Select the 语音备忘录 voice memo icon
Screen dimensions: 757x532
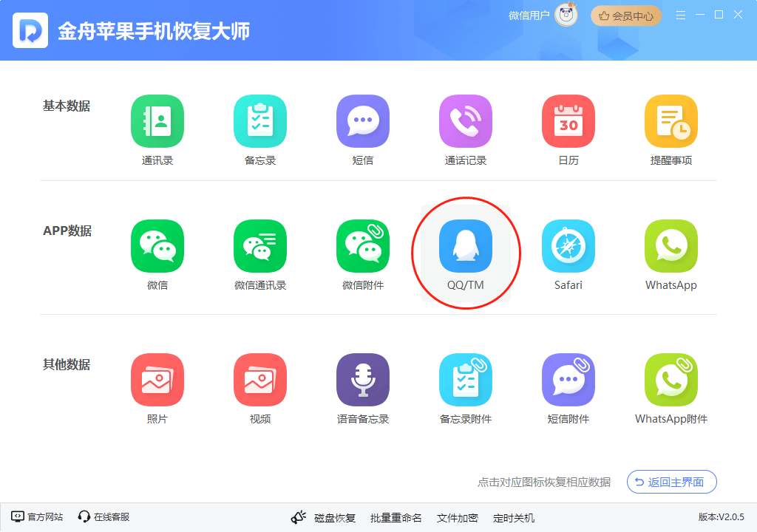coord(363,380)
